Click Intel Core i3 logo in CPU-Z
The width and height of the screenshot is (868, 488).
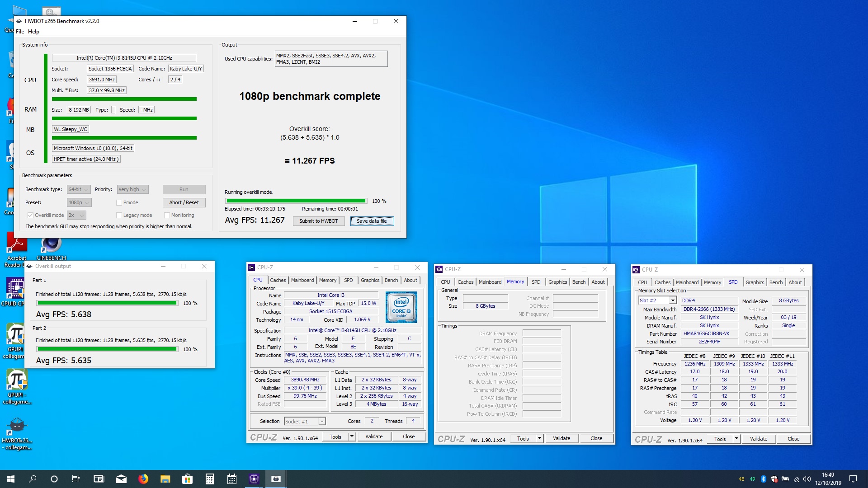point(401,307)
